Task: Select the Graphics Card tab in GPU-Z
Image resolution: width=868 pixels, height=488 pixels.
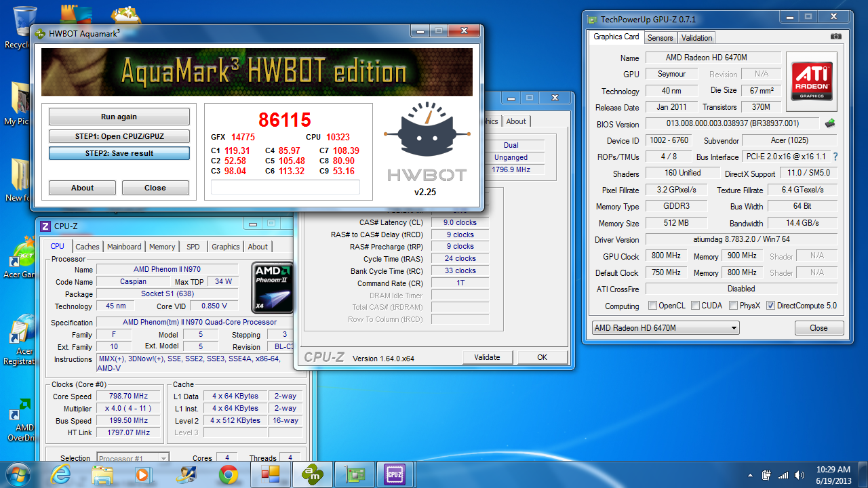Action: tap(616, 37)
